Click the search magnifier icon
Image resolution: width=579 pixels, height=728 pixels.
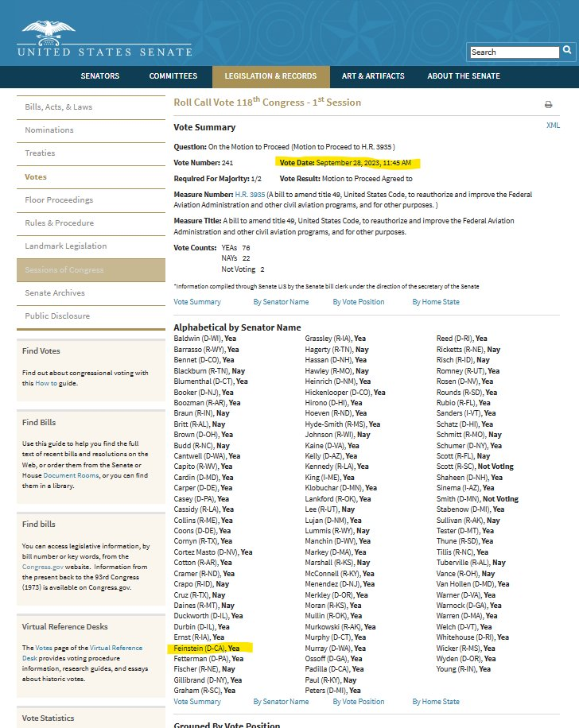point(567,50)
